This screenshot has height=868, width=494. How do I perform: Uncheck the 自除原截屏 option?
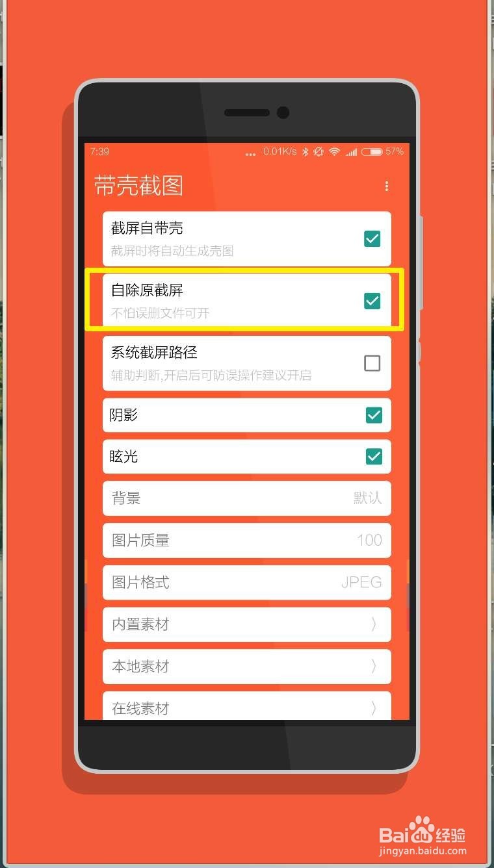(372, 301)
